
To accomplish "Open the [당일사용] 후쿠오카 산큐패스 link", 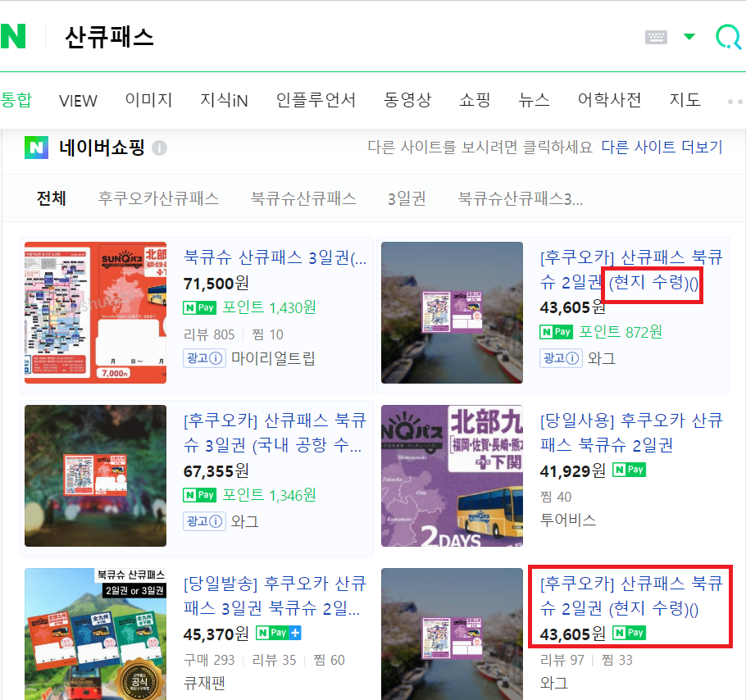I will [x=631, y=433].
